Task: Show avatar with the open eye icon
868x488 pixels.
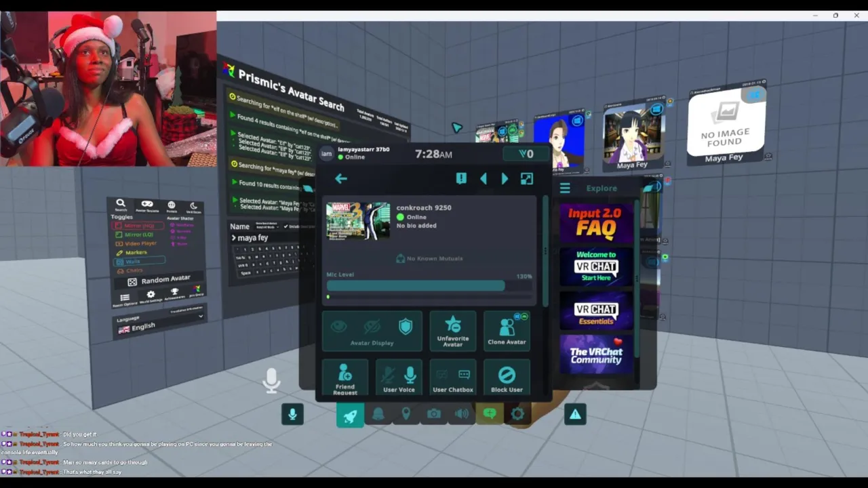Action: pyautogui.click(x=338, y=327)
